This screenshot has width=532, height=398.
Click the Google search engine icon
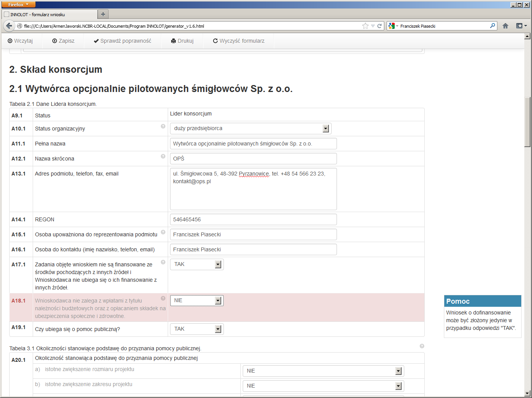tap(392, 26)
